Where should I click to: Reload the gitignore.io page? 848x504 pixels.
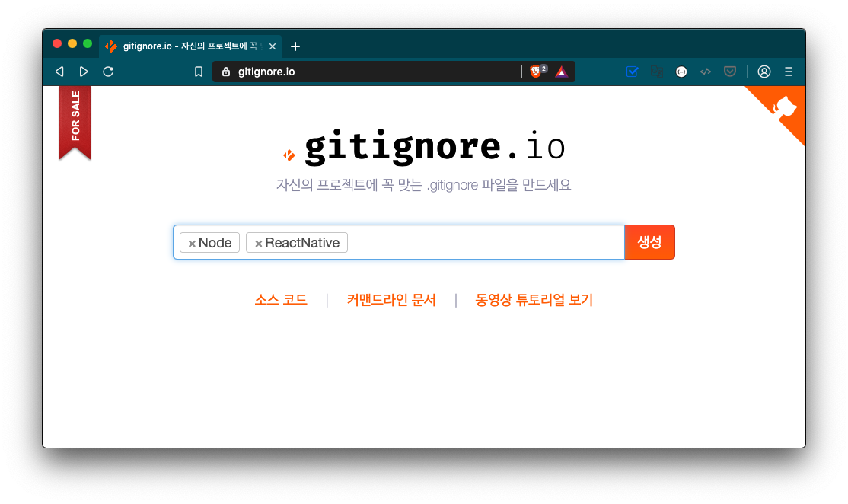pyautogui.click(x=108, y=72)
